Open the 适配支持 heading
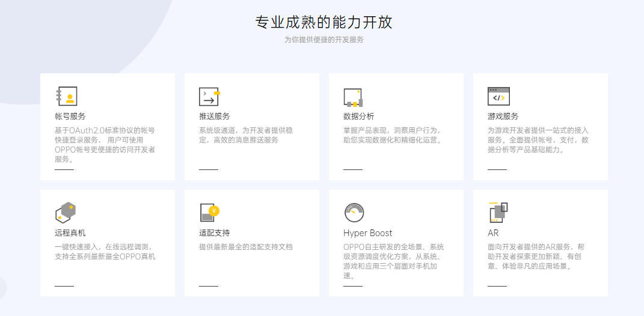 pos(215,233)
